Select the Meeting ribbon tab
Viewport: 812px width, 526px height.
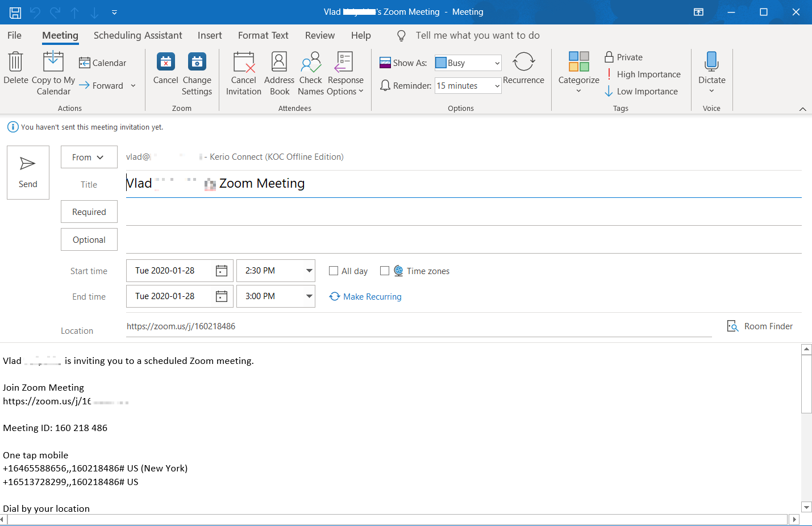60,35
